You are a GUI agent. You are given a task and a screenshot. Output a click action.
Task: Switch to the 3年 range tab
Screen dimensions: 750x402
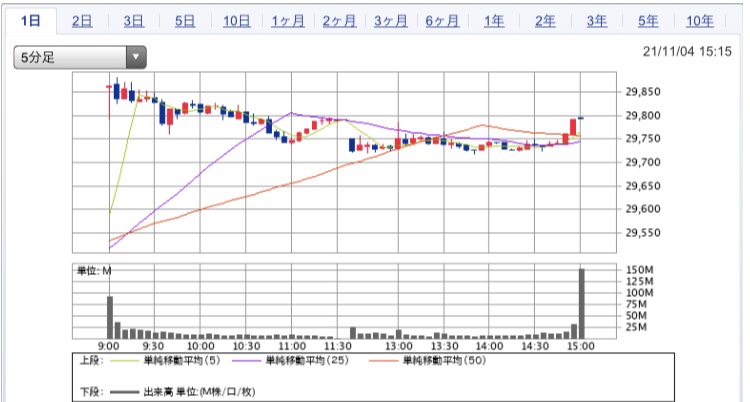point(597,21)
